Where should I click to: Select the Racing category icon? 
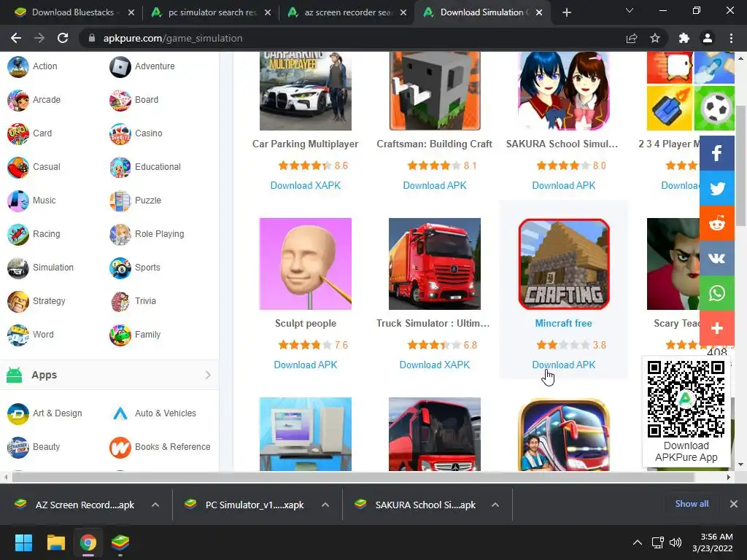coord(18,234)
